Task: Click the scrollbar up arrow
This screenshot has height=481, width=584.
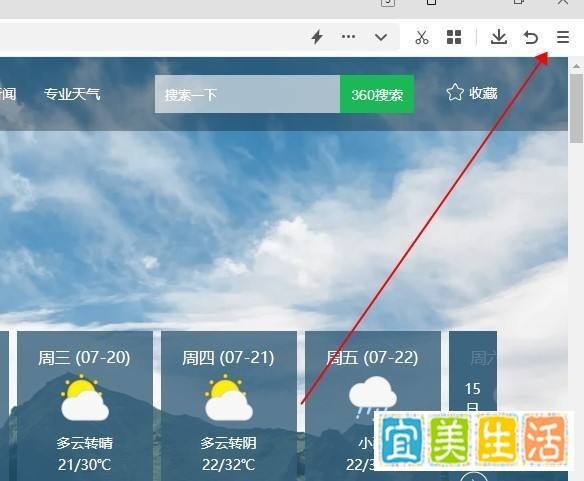Action: click(x=576, y=66)
